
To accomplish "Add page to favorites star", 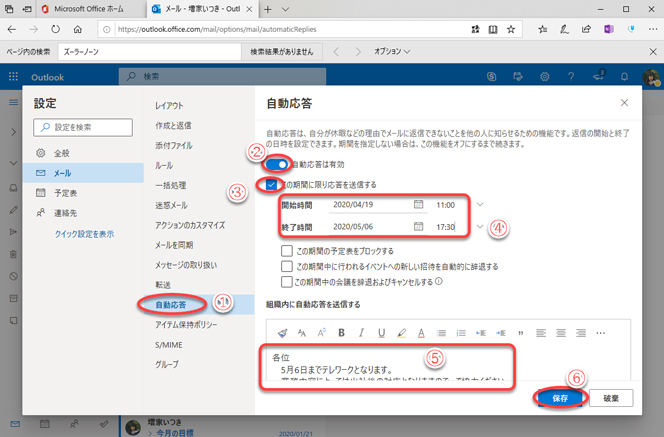I will click(x=511, y=29).
